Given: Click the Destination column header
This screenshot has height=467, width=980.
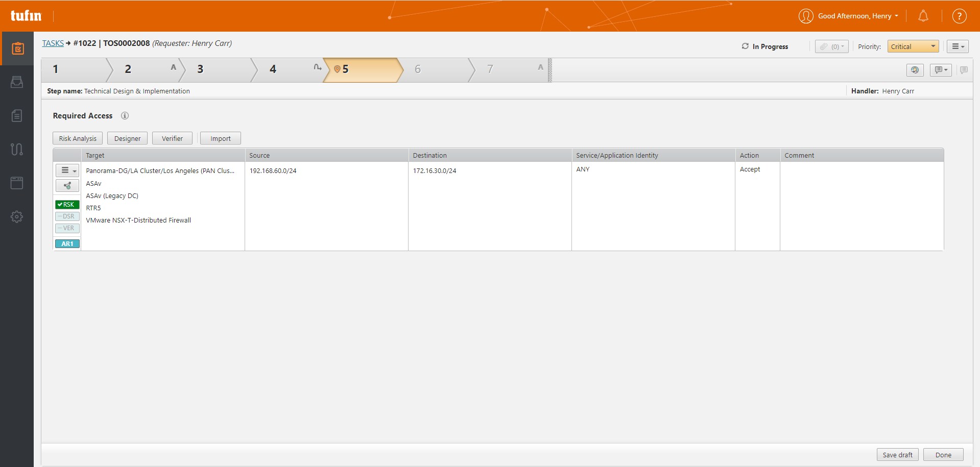Looking at the screenshot, I should (x=490, y=155).
